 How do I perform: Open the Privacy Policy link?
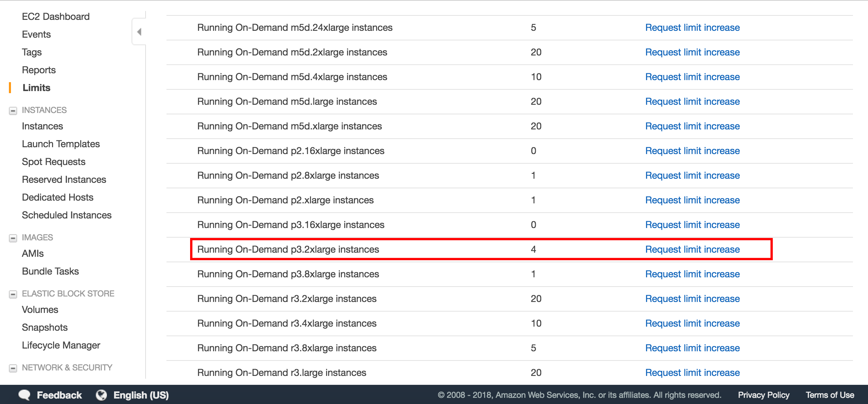(763, 395)
